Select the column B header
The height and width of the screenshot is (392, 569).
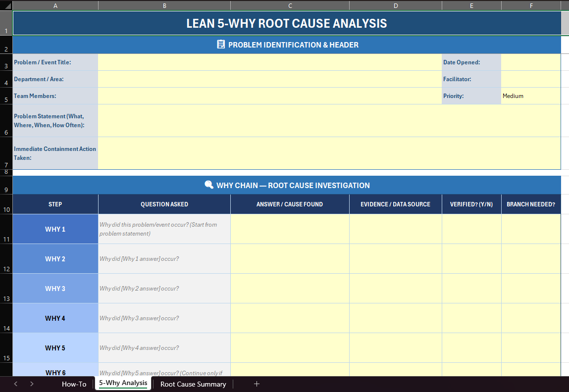(164, 5)
